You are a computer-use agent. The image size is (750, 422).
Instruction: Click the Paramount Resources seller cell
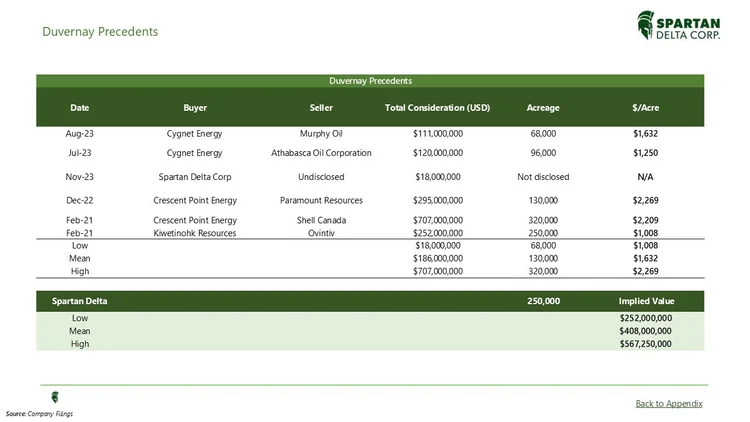coord(321,200)
